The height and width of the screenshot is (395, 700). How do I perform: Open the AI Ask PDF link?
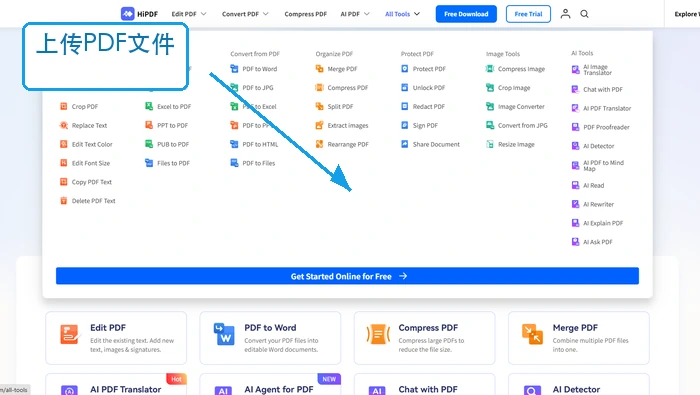click(598, 242)
